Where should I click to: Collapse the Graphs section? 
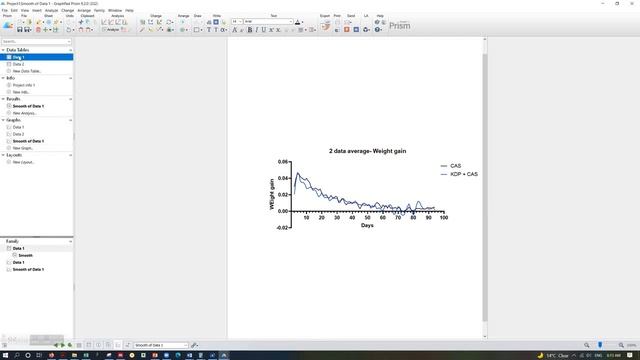(x=3, y=120)
